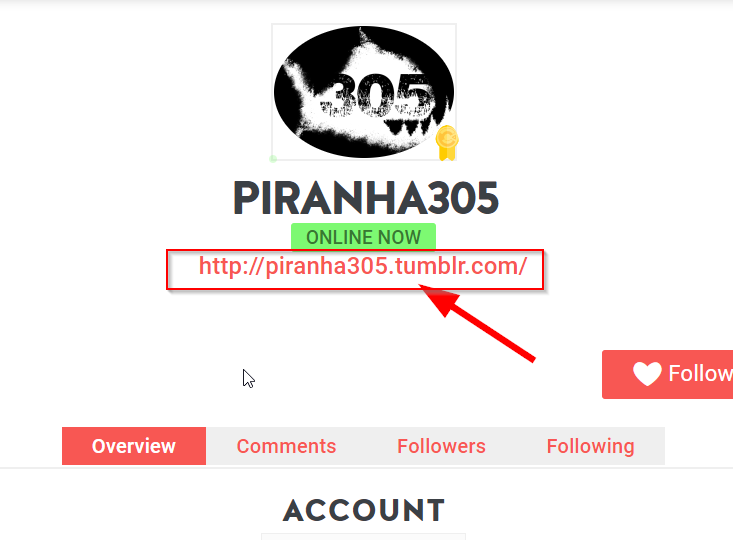Click the red highlight box left of the URL
Viewport: 733px width, 540px height.
tap(183, 270)
